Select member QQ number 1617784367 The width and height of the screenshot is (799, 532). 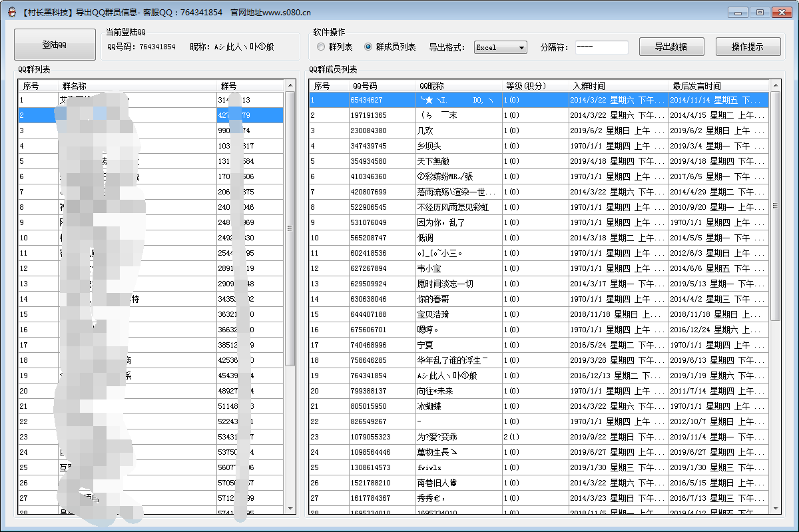[x=370, y=498]
